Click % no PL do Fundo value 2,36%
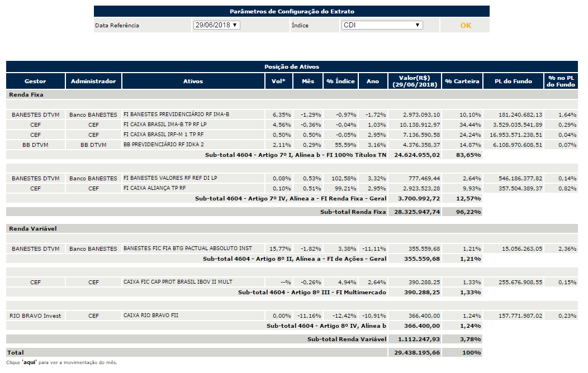588x373 pixels. tap(567, 248)
